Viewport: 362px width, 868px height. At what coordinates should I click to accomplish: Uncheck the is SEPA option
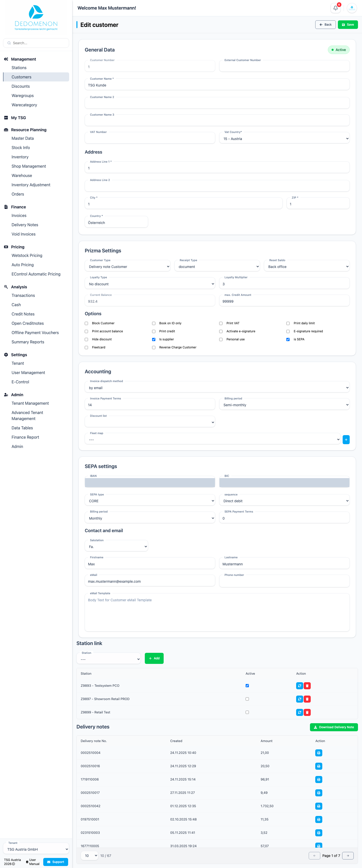[288, 340]
